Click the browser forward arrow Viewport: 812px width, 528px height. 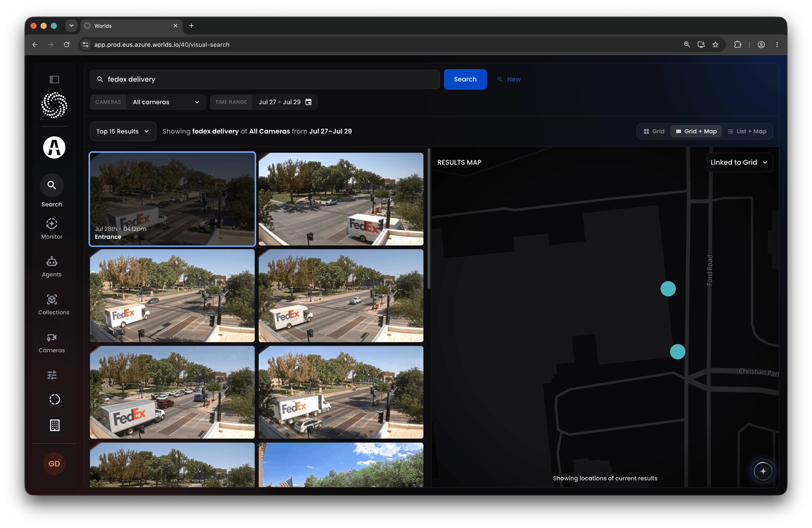tap(51, 45)
